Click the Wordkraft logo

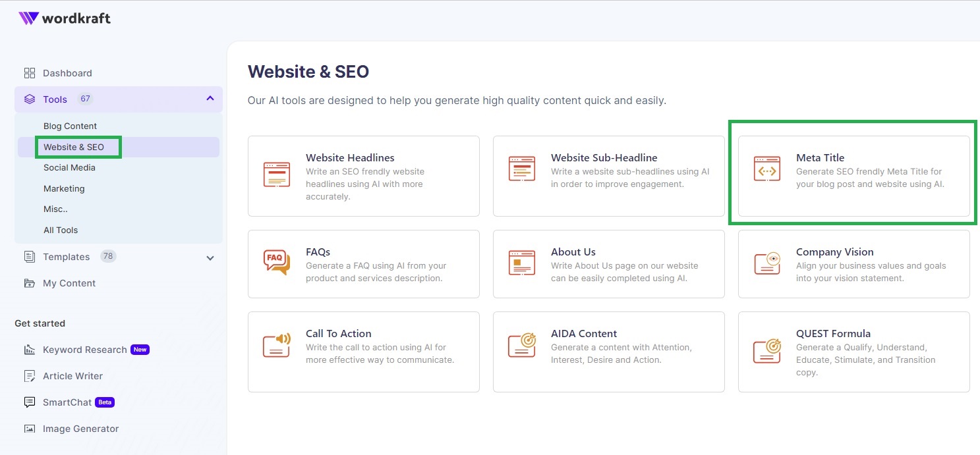click(x=65, y=18)
